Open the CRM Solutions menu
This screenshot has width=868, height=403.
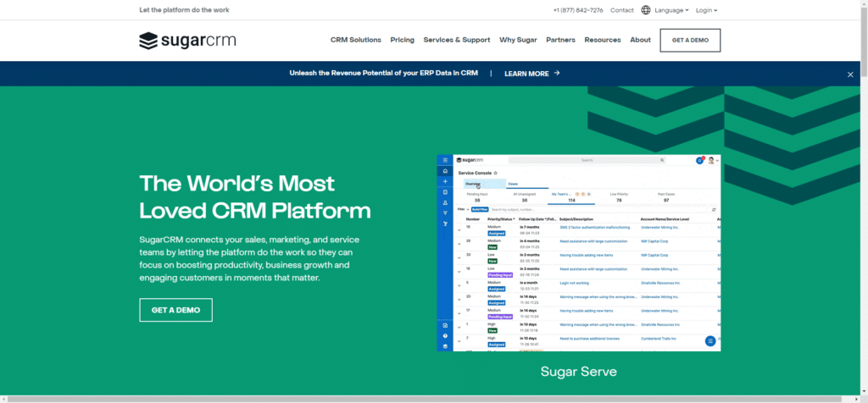356,40
